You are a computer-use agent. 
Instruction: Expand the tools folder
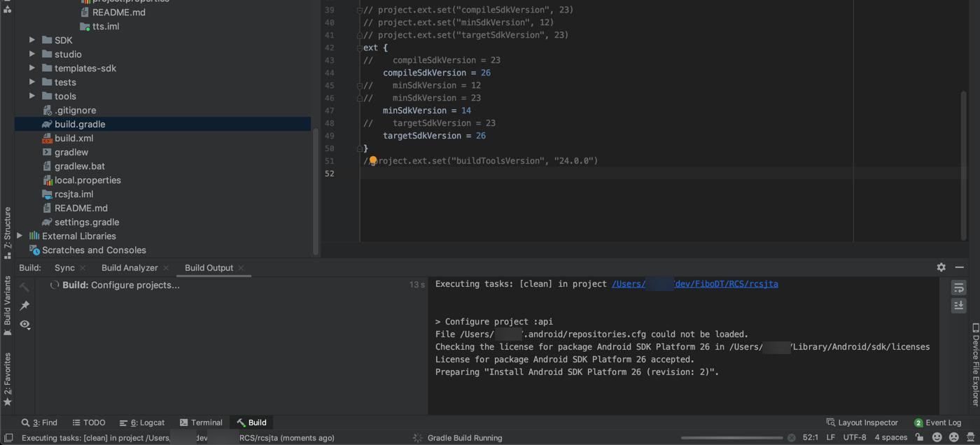pos(32,97)
